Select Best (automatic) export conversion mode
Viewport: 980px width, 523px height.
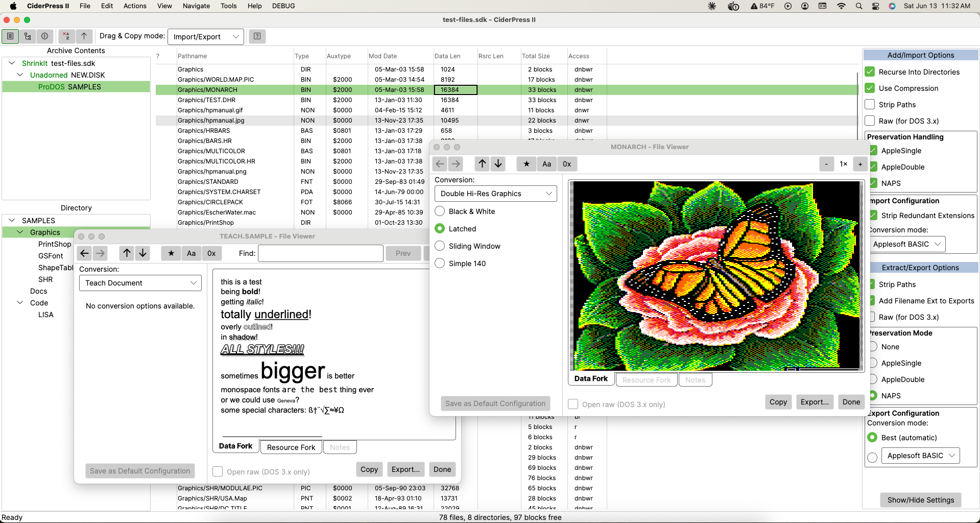tap(873, 438)
